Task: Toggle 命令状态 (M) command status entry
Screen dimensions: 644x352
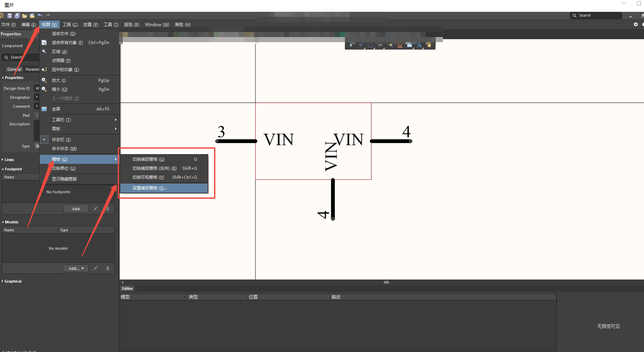Action: (80, 148)
